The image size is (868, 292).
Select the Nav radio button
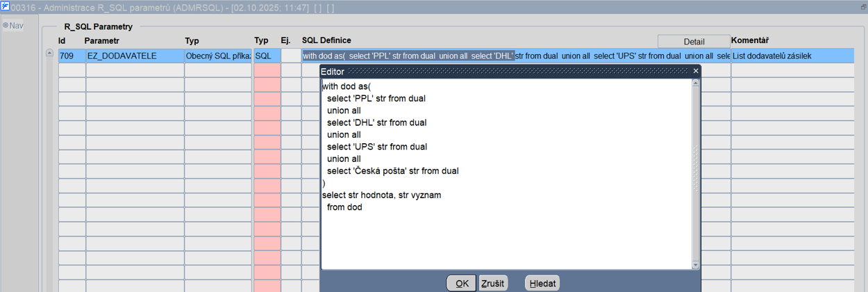pyautogui.click(x=5, y=26)
